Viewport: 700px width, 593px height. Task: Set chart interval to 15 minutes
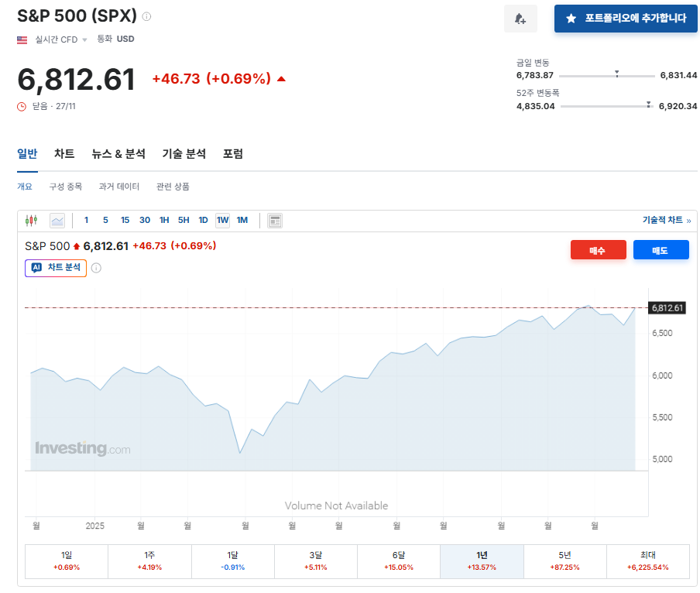125,220
